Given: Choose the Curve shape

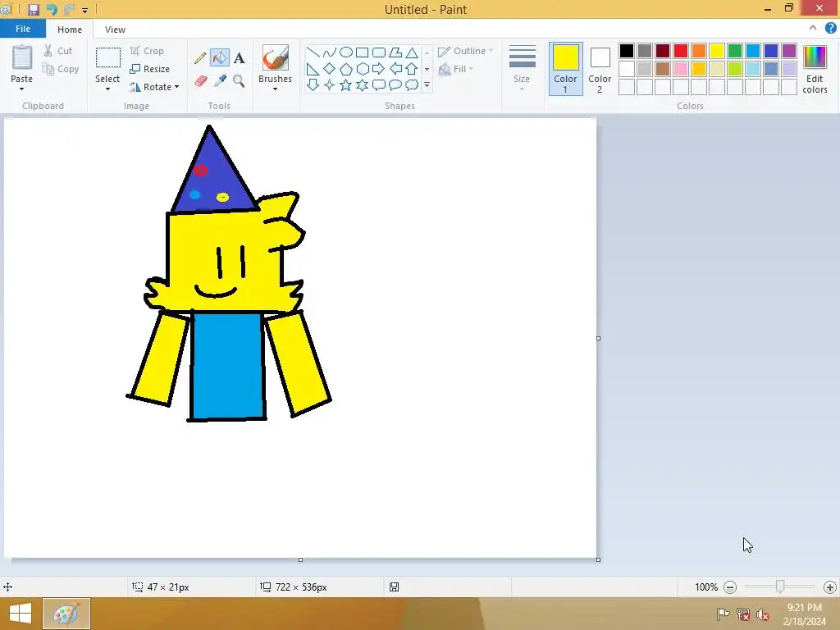Looking at the screenshot, I should pos(330,52).
